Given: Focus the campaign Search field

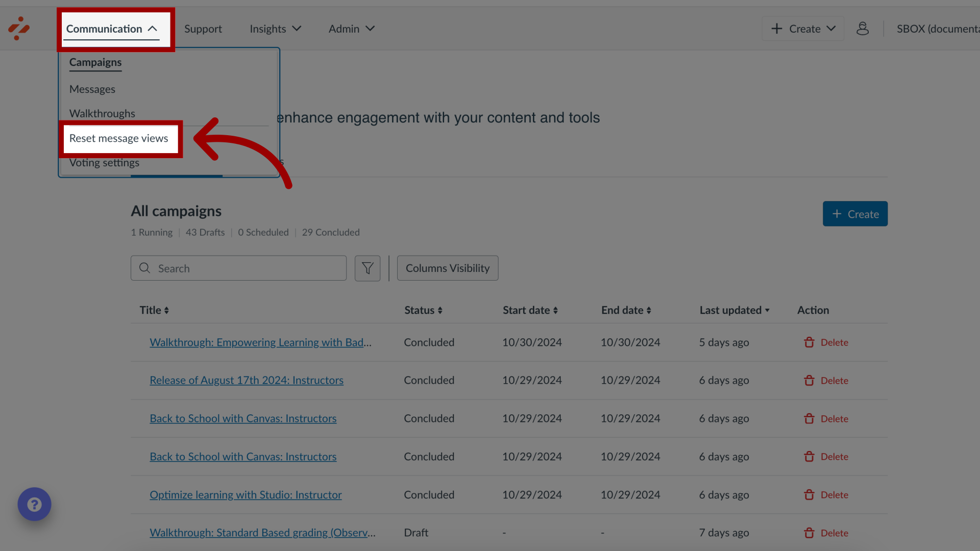Looking at the screenshot, I should pos(238,268).
